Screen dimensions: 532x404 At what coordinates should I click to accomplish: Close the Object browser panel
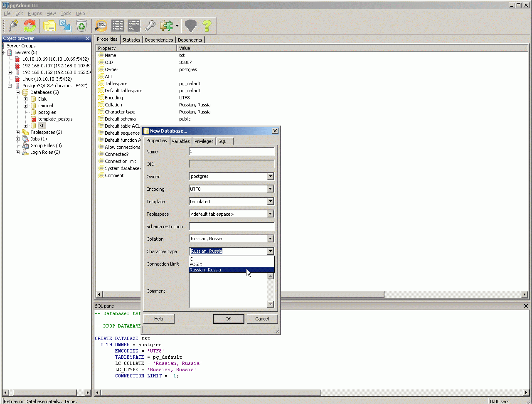87,38
